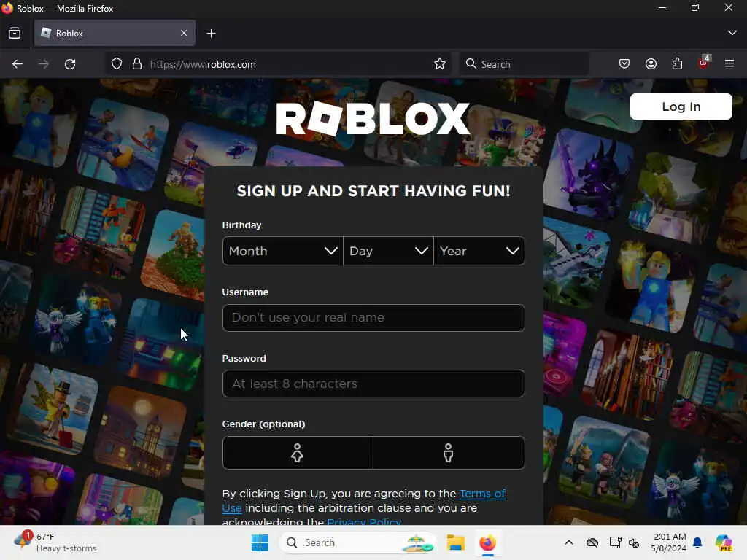Image resolution: width=747 pixels, height=560 pixels.
Task: Minimize the Firefox window
Action: tap(662, 7)
